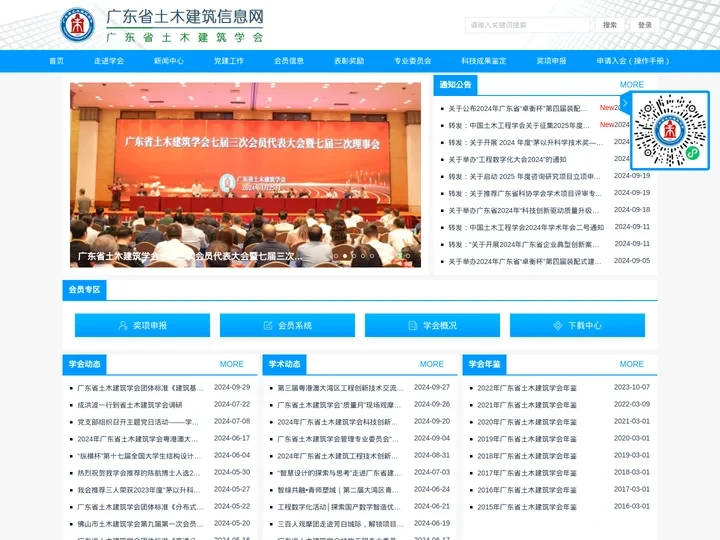Open 科技成果鉴定 navigation menu item

click(x=484, y=61)
